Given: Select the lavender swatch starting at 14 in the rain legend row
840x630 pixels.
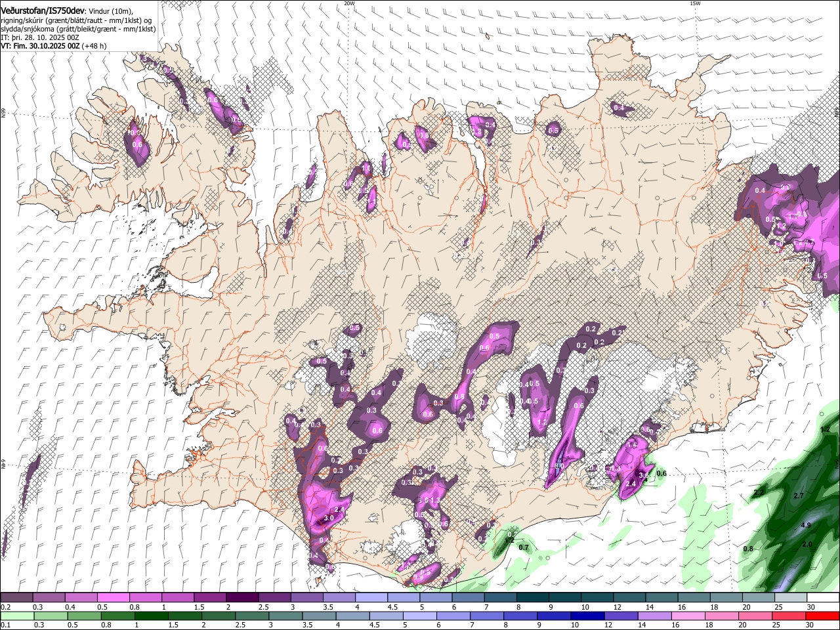Looking at the screenshot, I should click(x=654, y=616).
